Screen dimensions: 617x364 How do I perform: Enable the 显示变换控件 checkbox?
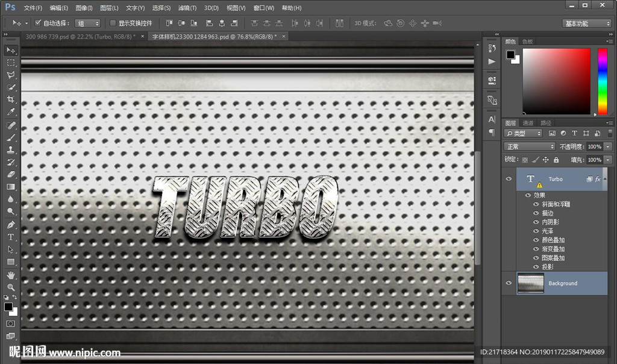(113, 23)
